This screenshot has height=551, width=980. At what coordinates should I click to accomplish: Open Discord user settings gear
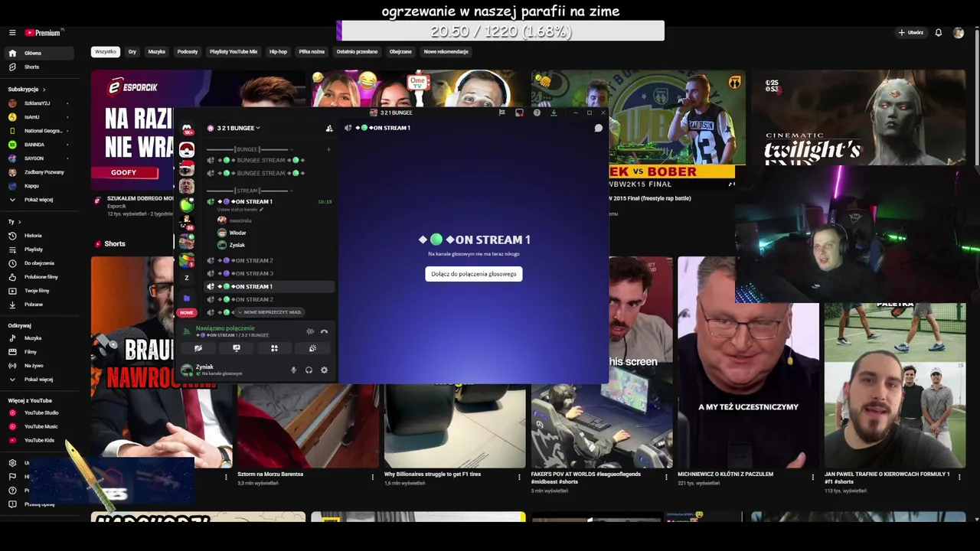pyautogui.click(x=324, y=370)
